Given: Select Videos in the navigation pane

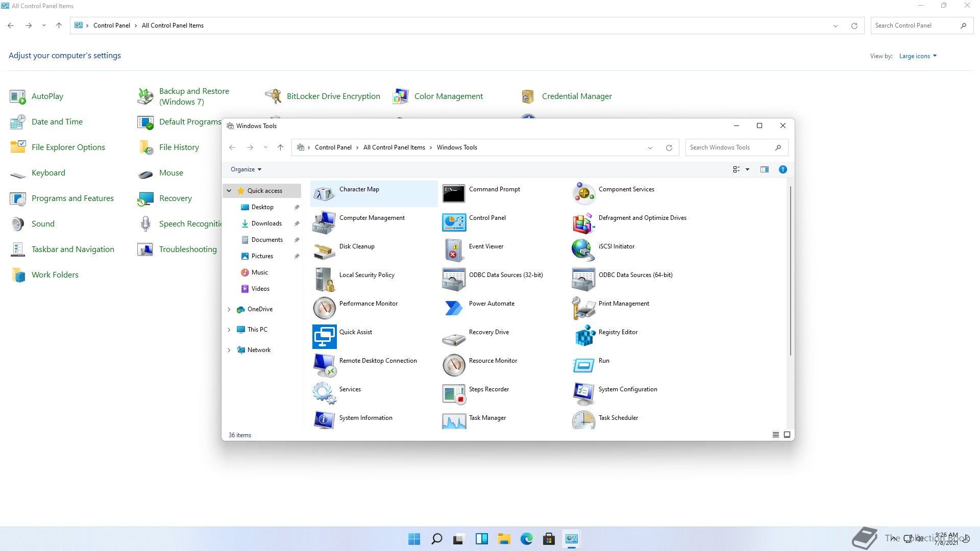Looking at the screenshot, I should 260,289.
